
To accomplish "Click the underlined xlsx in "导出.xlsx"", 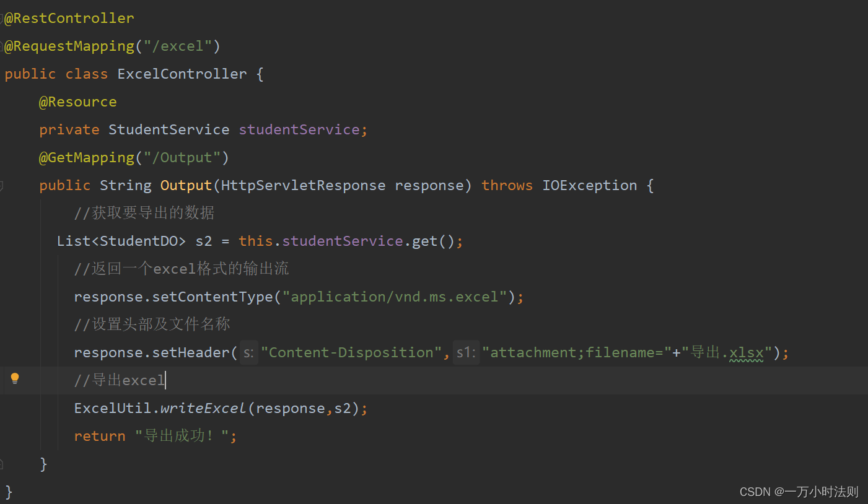I will pyautogui.click(x=747, y=352).
